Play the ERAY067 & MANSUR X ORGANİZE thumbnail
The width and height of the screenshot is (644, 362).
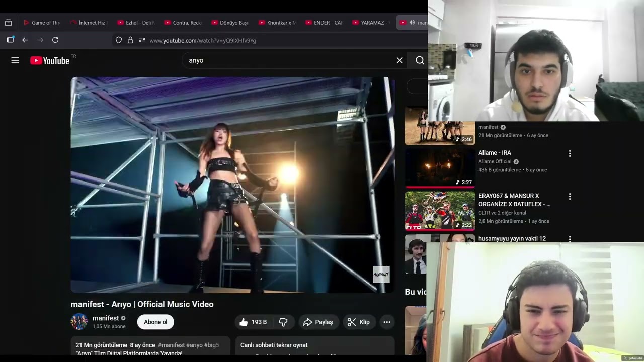pyautogui.click(x=440, y=211)
